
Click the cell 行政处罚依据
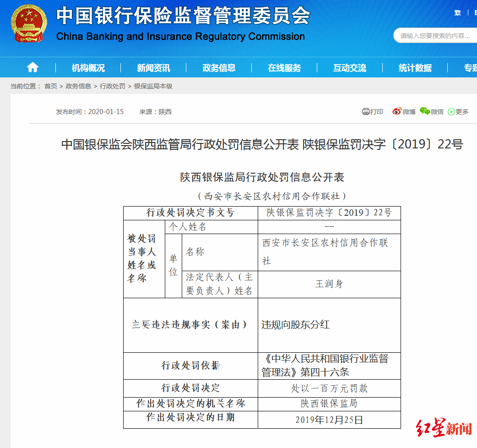190,366
